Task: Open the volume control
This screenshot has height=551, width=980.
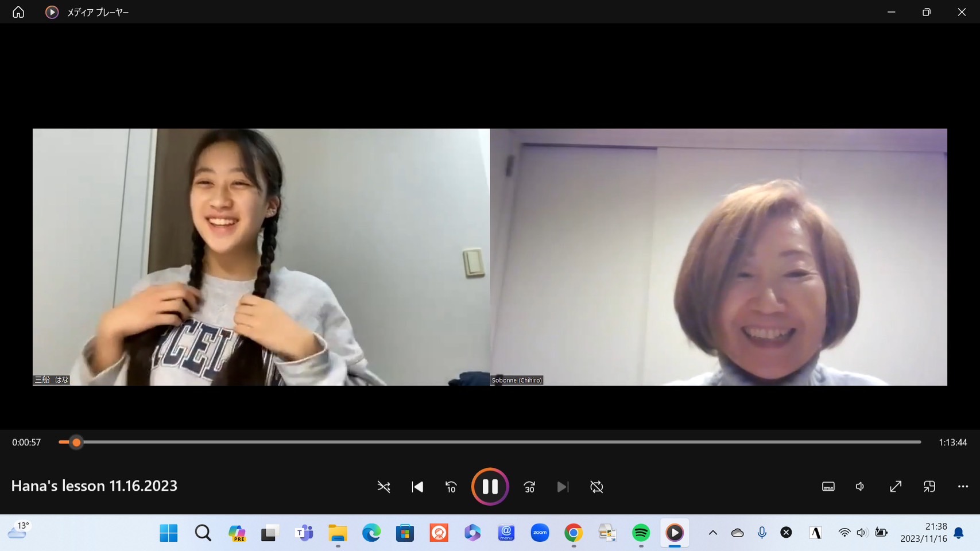Action: coord(860,487)
